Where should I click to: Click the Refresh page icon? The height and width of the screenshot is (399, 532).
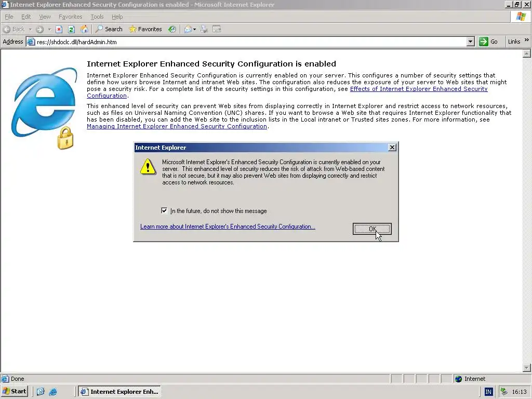[71, 29]
